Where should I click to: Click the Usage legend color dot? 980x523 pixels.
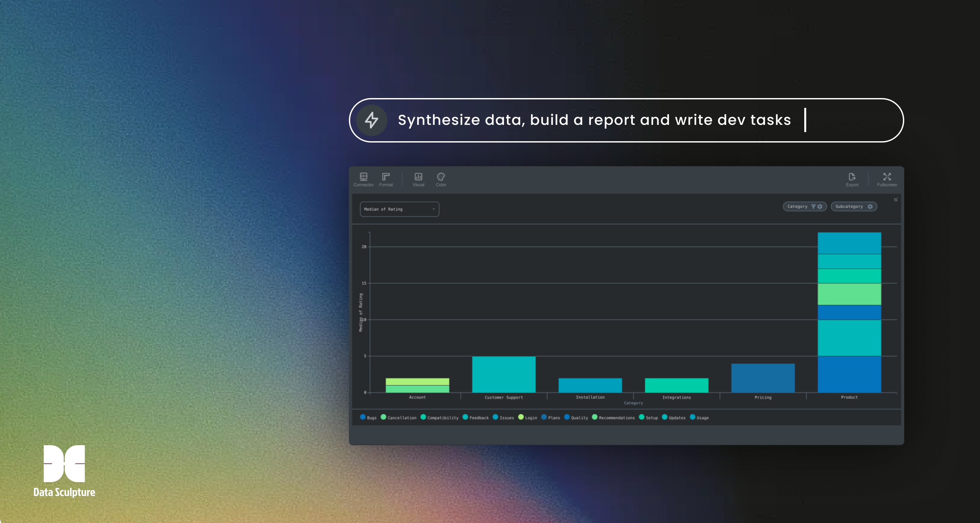pos(693,417)
